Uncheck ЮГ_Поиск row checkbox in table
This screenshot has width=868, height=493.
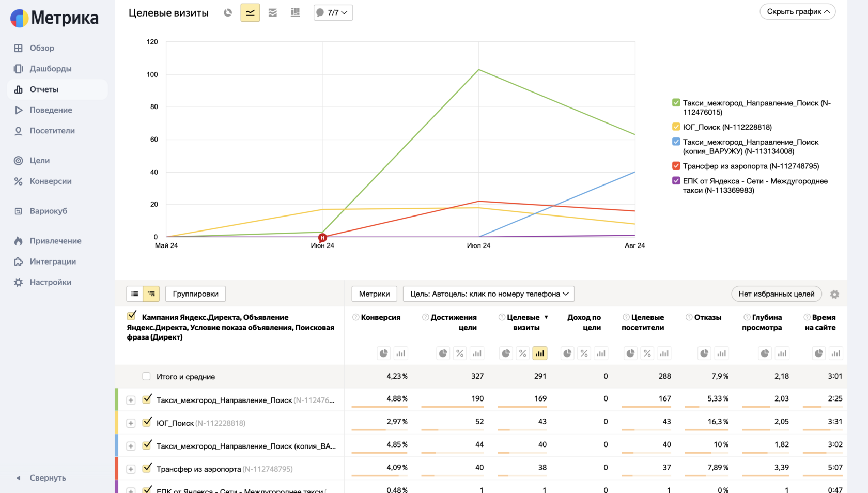click(147, 422)
